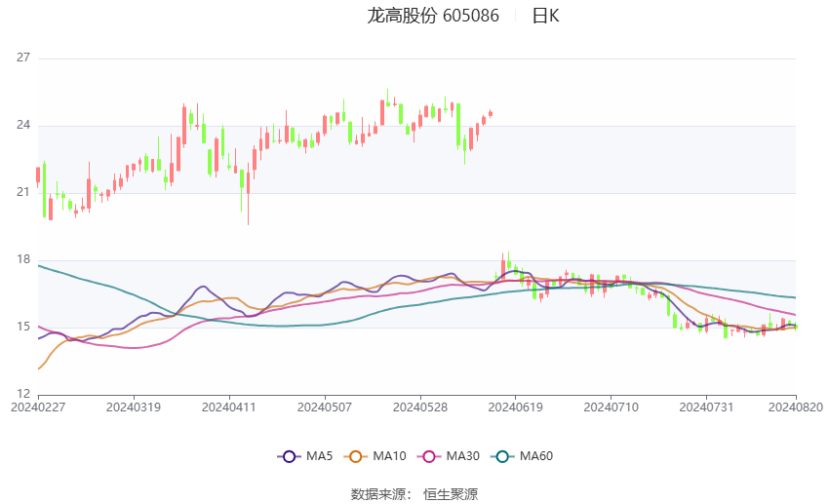The width and height of the screenshot is (829, 504).
Task: Toggle the MA5 legend line
Action: tap(305, 456)
